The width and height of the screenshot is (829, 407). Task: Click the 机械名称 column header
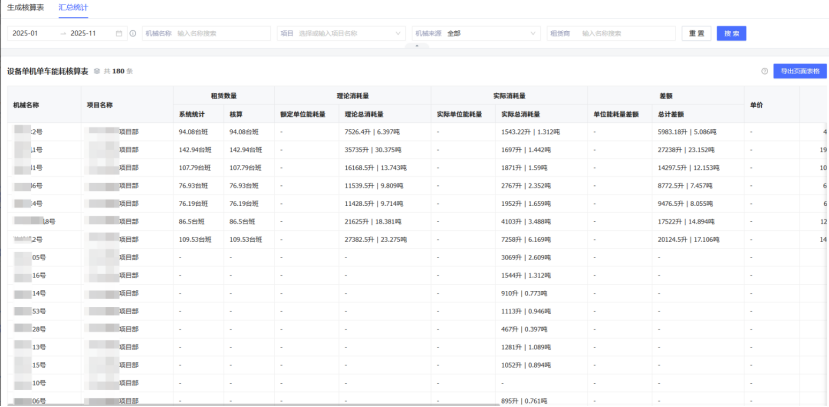27,104
